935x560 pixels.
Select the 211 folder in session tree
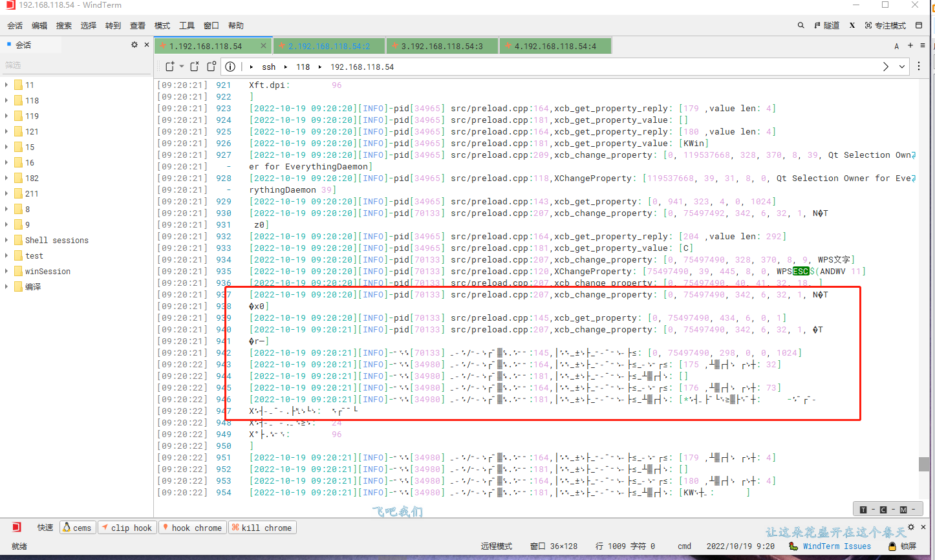pyautogui.click(x=26, y=193)
